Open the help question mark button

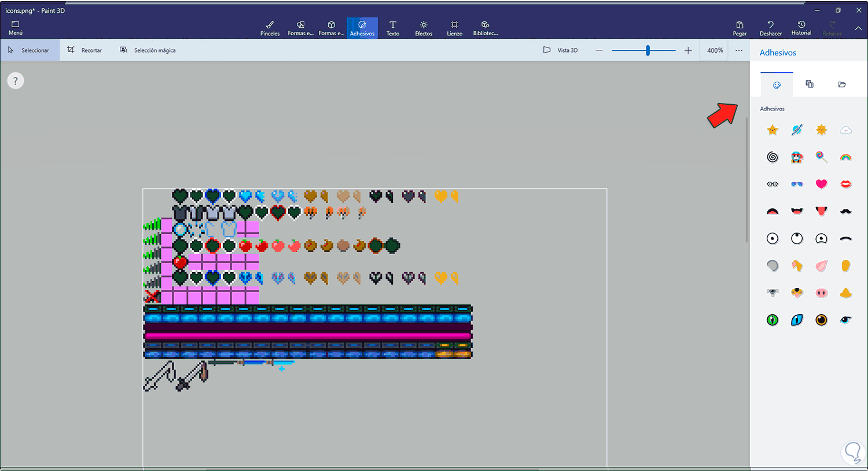tap(16, 81)
